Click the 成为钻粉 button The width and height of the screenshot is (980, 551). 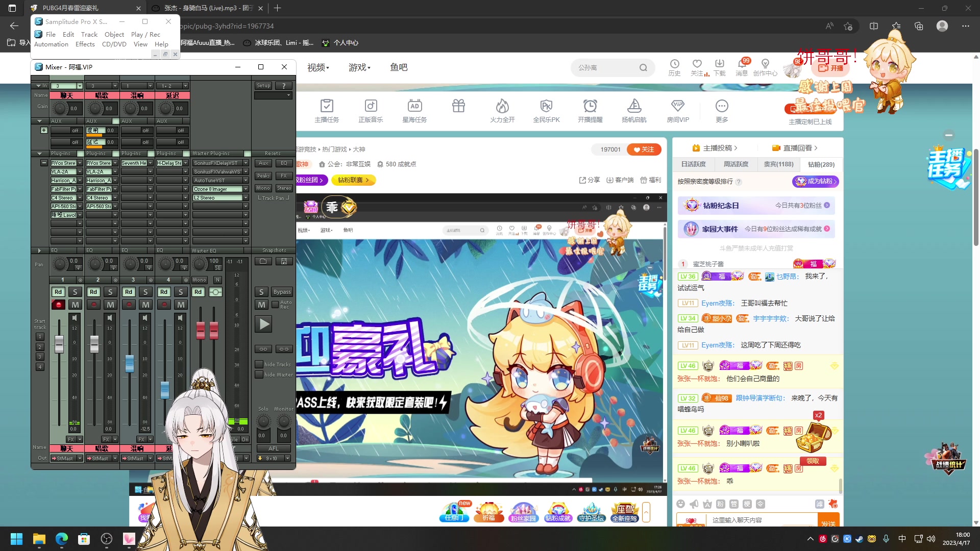tap(815, 181)
